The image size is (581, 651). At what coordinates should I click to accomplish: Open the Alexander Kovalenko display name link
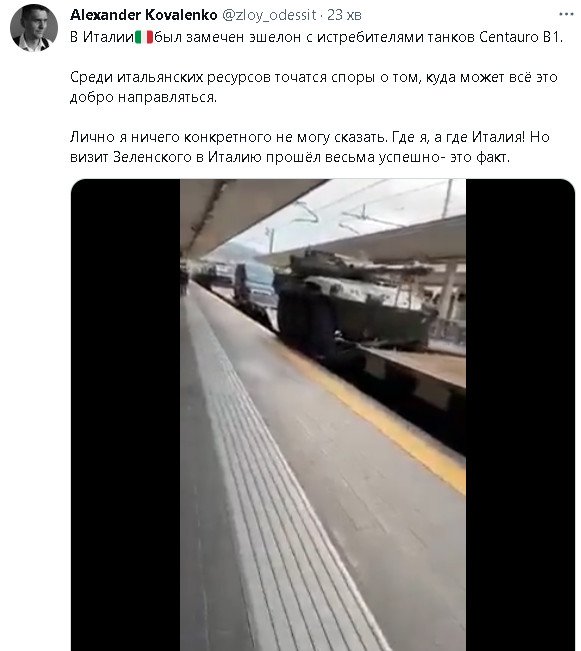144,15
